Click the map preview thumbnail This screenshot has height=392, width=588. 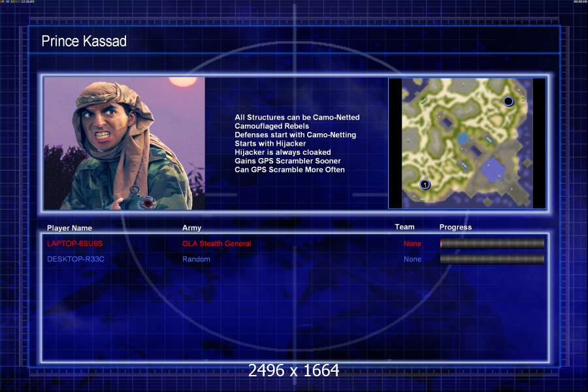467,143
